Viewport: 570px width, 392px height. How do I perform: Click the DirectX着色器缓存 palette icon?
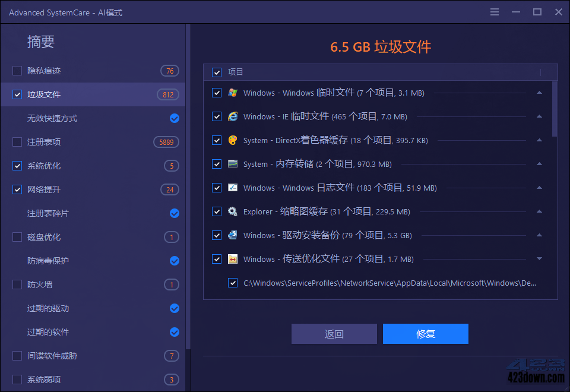[233, 140]
